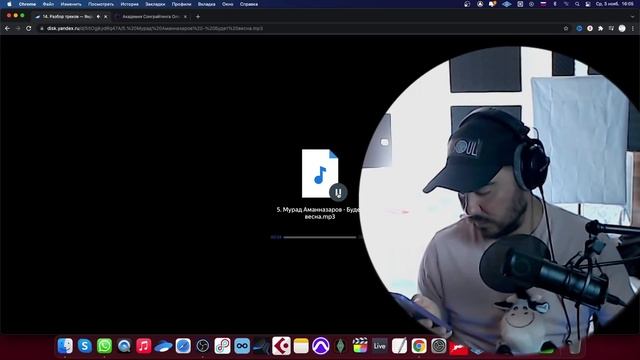Reload the current page
The height and width of the screenshot is (360, 640).
click(x=29, y=29)
